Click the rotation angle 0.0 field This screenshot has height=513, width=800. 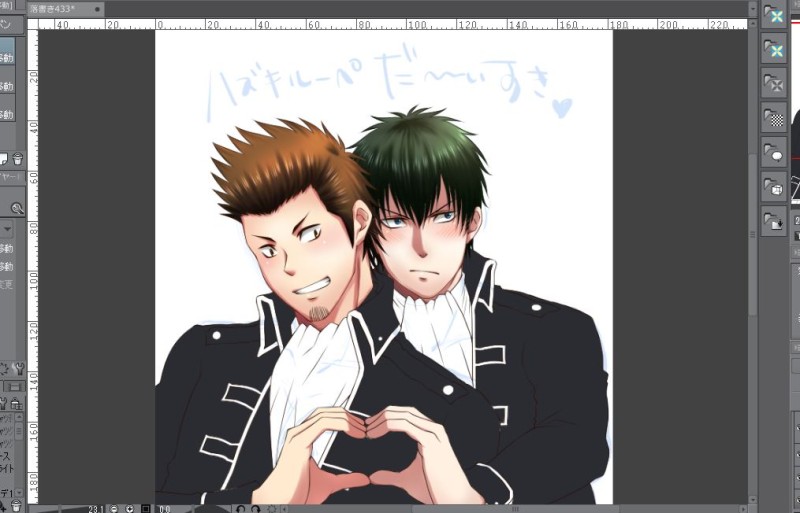[x=165, y=509]
